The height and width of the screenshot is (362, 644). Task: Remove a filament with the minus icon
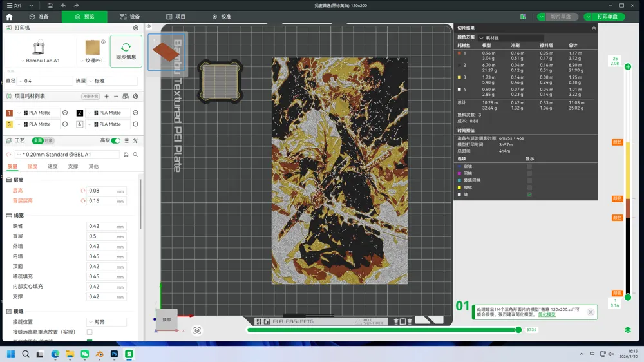coord(116,96)
